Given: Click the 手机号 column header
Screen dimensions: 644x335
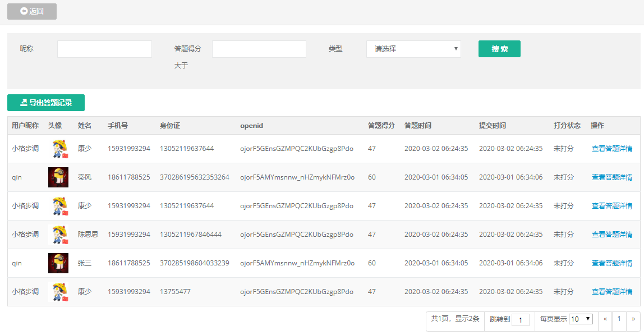Looking at the screenshot, I should pyautogui.click(x=118, y=125).
